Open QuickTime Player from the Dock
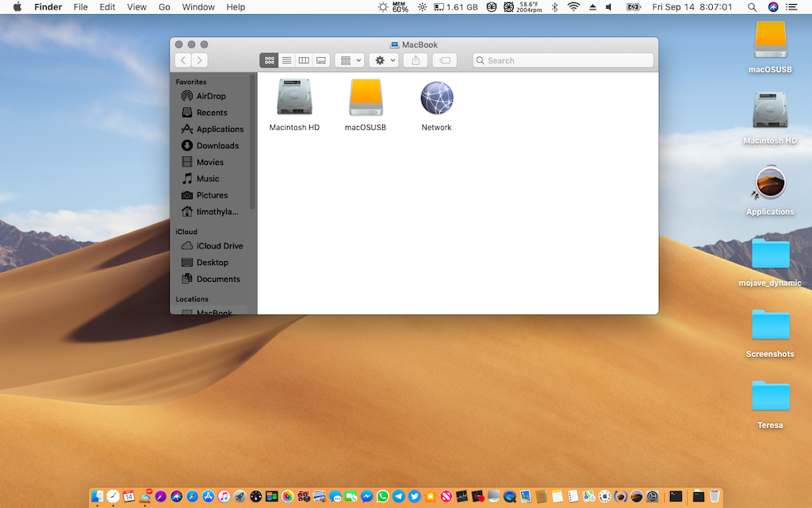 510,497
